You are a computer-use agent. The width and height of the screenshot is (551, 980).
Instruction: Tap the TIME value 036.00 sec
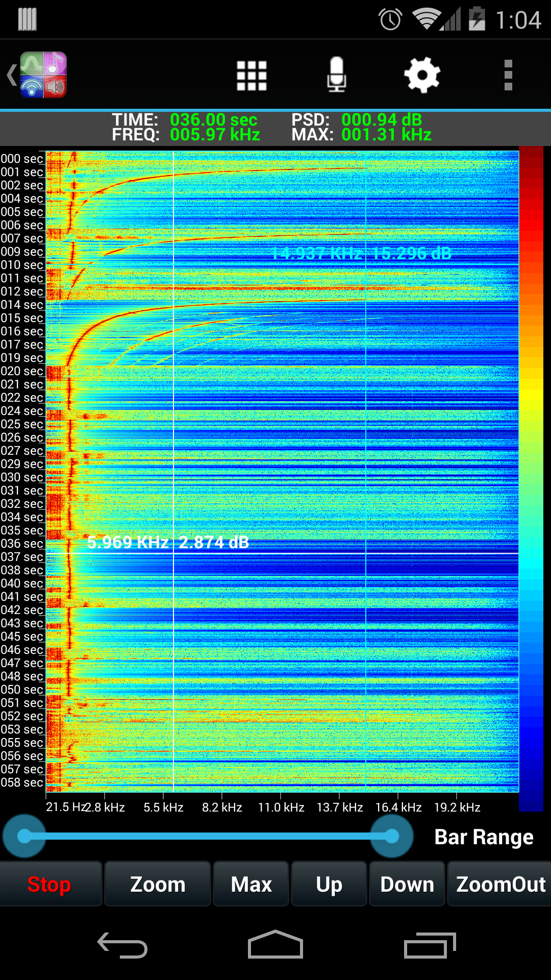[214, 120]
